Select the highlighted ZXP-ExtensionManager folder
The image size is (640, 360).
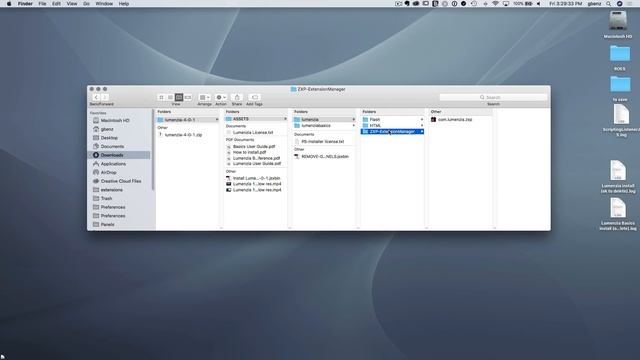[x=392, y=131]
